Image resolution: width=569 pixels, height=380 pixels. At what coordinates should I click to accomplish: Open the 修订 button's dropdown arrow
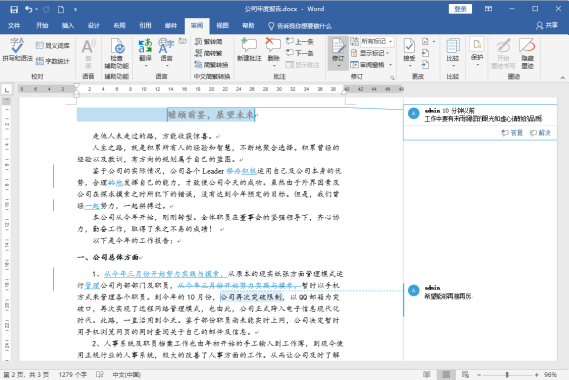(338, 66)
